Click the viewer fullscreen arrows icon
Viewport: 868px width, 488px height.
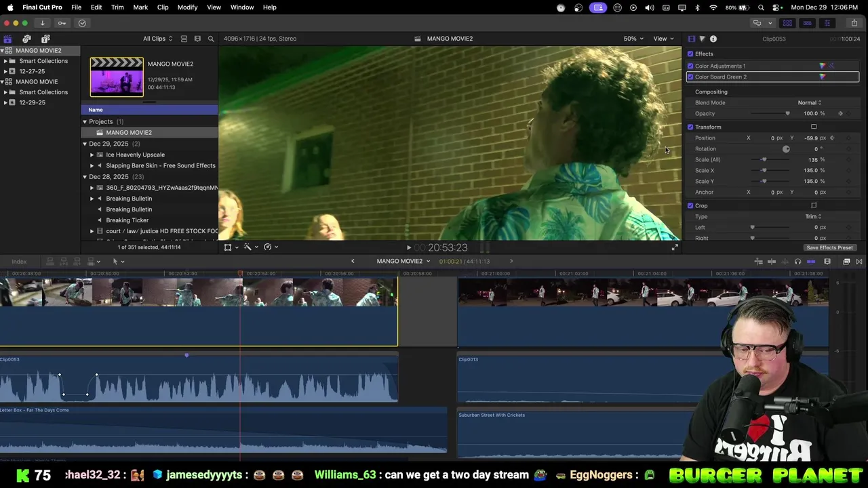point(675,247)
